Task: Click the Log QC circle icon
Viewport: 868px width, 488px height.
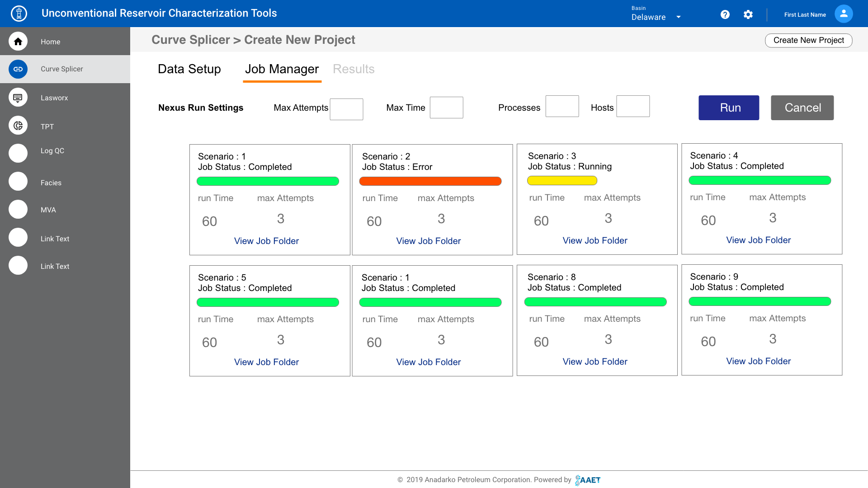Action: click(x=18, y=153)
